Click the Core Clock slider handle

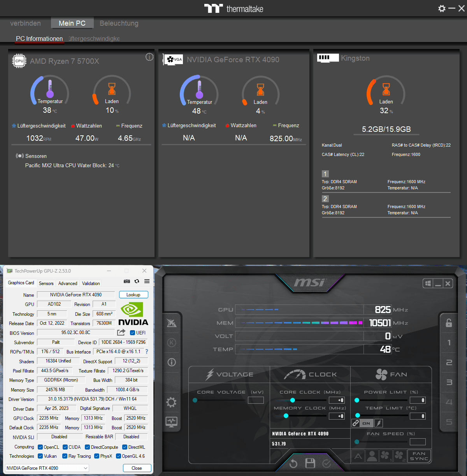293,400
